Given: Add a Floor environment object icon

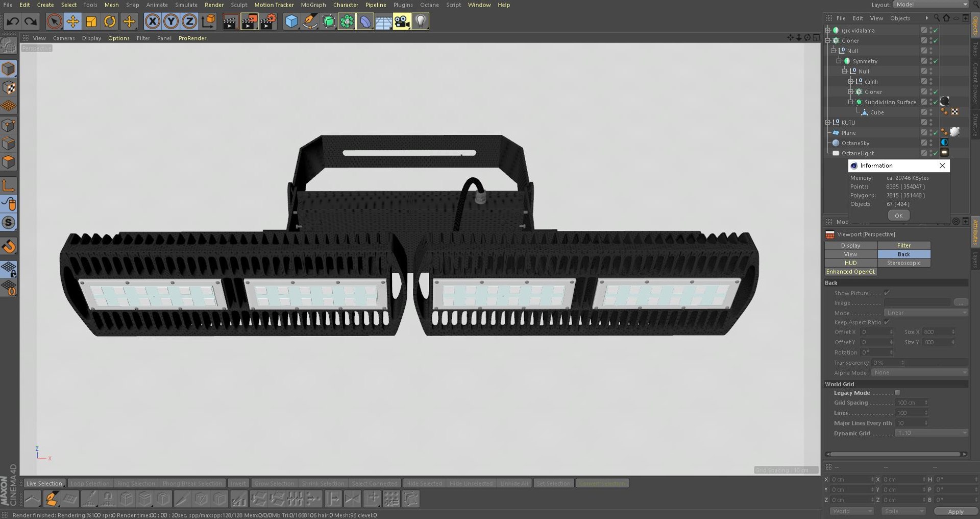Looking at the screenshot, I should 383,21.
